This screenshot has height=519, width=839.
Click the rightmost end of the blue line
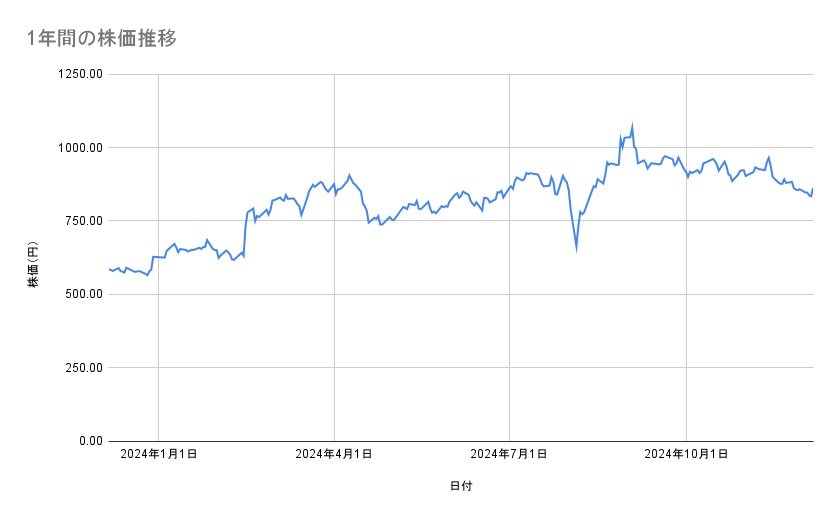coord(812,189)
